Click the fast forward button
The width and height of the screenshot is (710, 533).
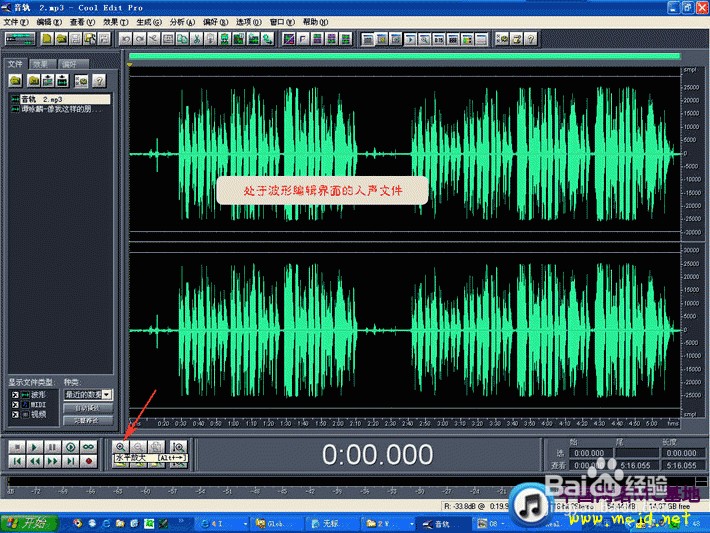click(x=53, y=461)
